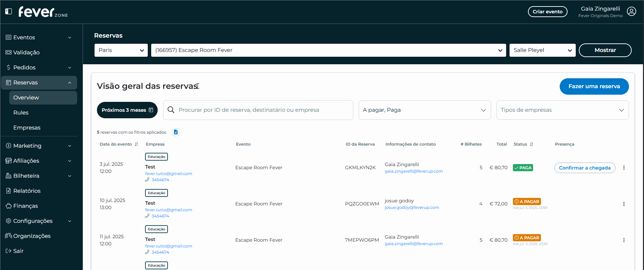Click Confirmar a chegada button

[x=585, y=168]
